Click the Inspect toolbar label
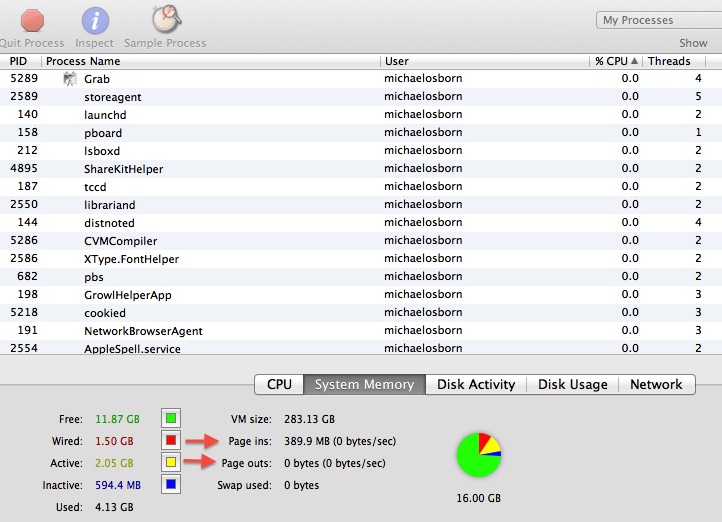The width and height of the screenshot is (722, 522). pos(94,43)
